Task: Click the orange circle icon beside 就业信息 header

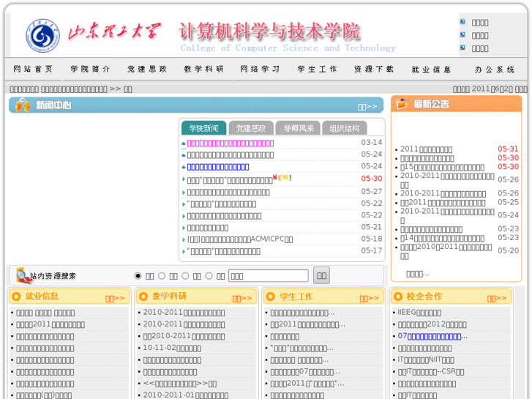Action: 16,297
